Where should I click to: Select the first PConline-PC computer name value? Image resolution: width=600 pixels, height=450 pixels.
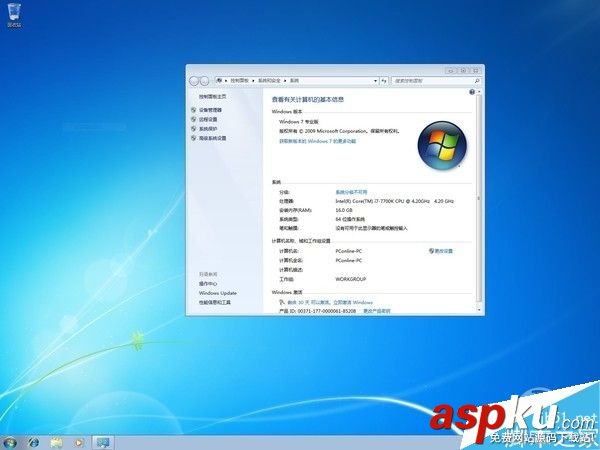(x=349, y=251)
